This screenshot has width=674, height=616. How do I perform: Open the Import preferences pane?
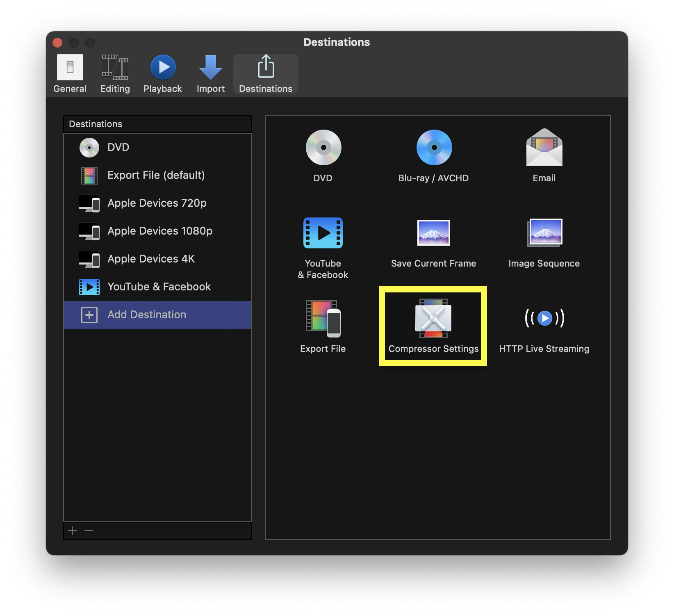point(211,74)
